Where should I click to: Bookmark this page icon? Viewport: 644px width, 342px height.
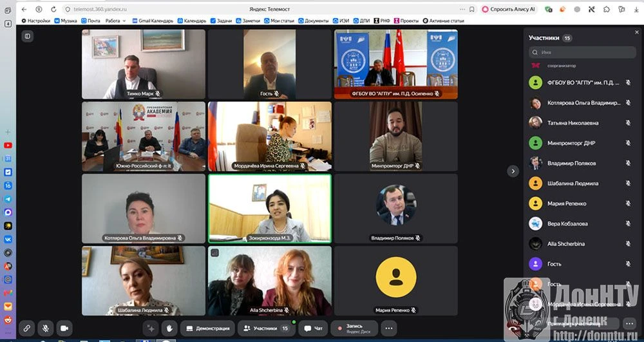tap(472, 9)
